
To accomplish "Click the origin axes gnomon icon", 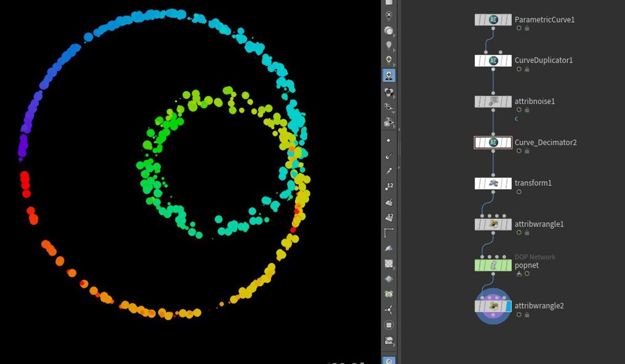I will (x=389, y=309).
